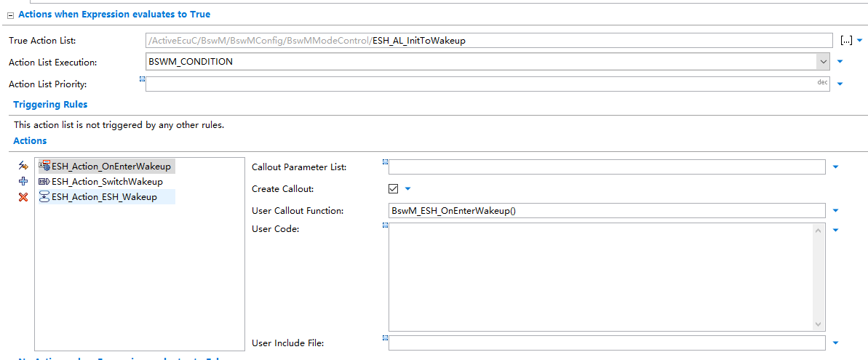Click the marker icon beside User Include File
The image size is (868, 360).
point(386,337)
